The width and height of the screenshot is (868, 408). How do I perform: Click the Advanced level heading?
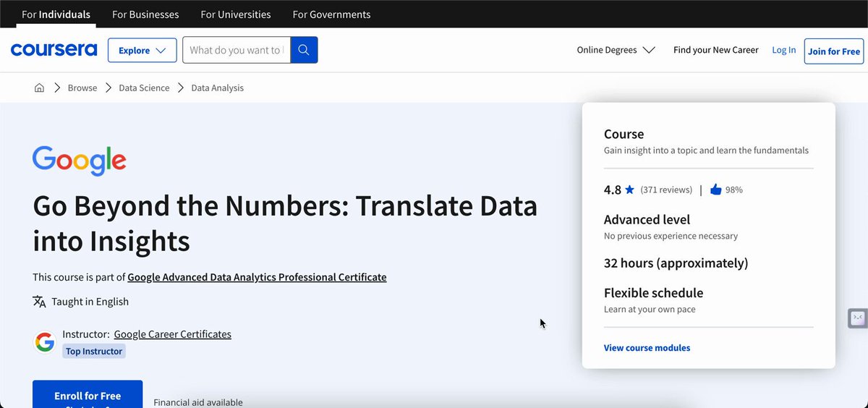click(x=647, y=219)
